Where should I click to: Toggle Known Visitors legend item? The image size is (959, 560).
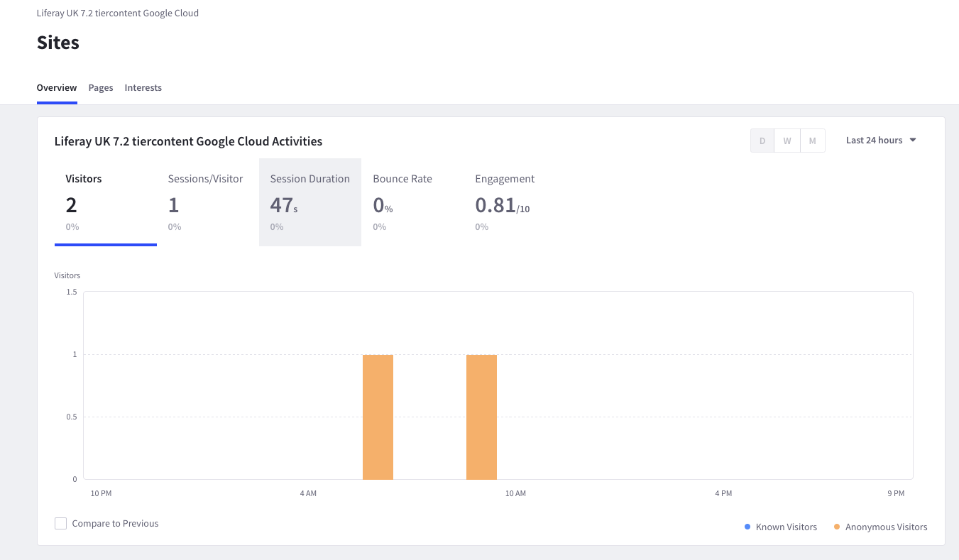click(x=781, y=527)
